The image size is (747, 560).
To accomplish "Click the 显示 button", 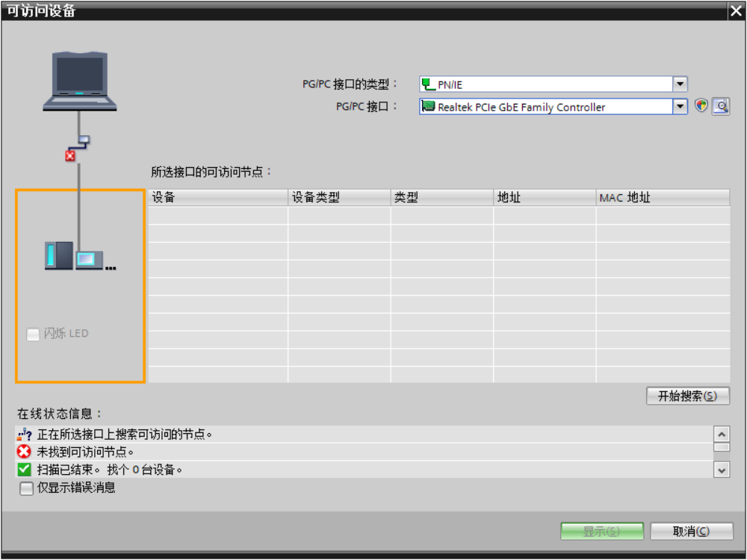I will pyautogui.click(x=602, y=532).
